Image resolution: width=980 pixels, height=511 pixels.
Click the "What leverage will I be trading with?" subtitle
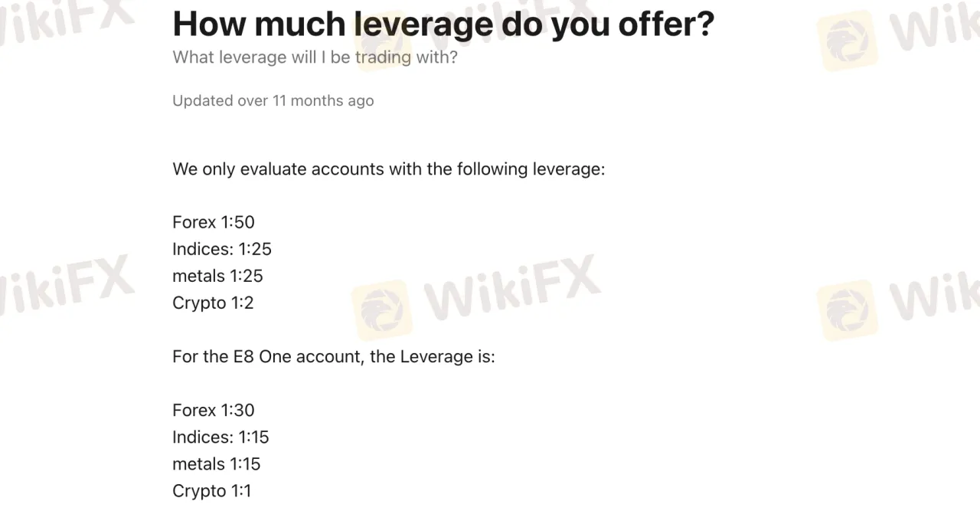[x=315, y=57]
